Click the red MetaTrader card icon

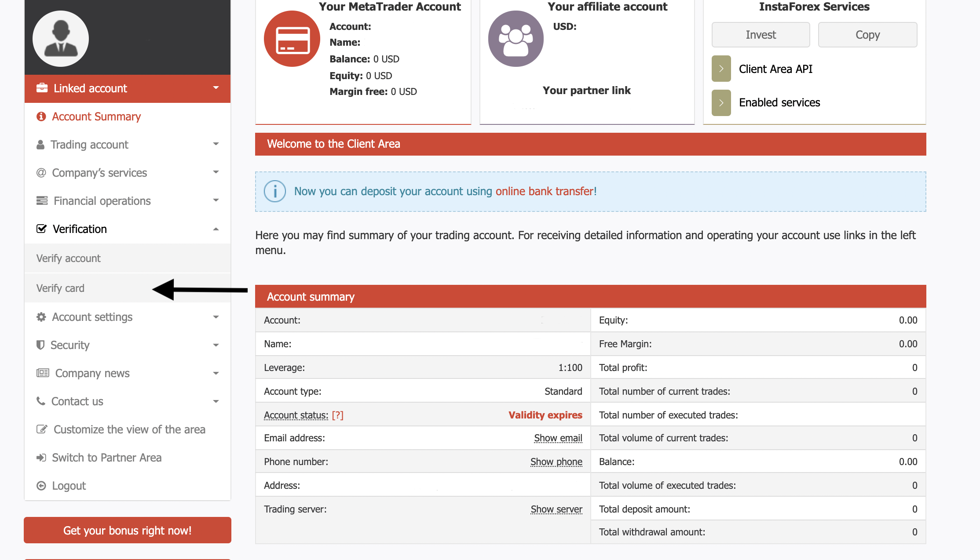[x=292, y=39]
